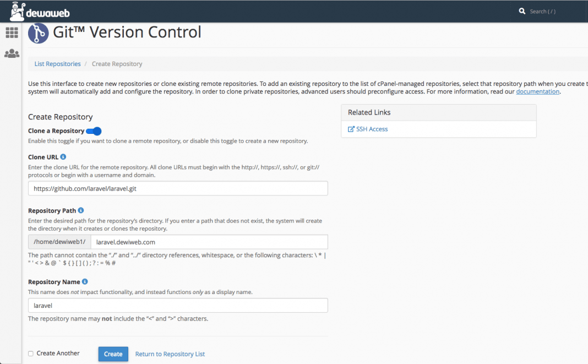This screenshot has width=588, height=364.
Task: Open Return to Repository List link
Action: [170, 354]
